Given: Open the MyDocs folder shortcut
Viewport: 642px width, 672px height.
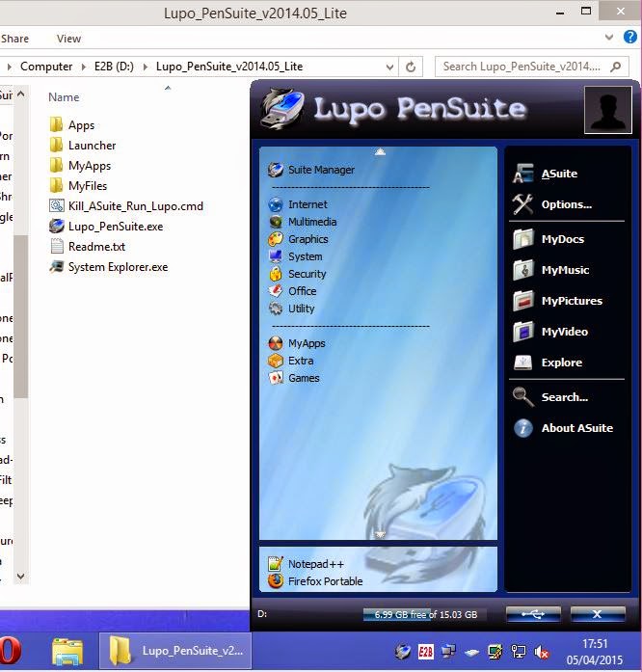Looking at the screenshot, I should tap(548, 239).
